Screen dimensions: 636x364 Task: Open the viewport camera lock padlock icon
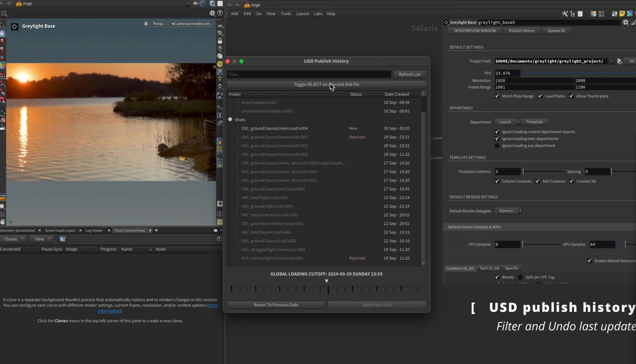(x=146, y=24)
